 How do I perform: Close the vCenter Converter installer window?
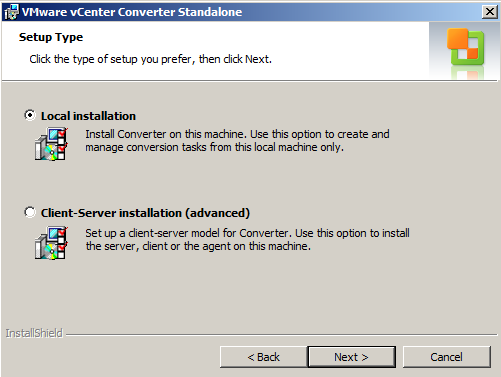490,12
